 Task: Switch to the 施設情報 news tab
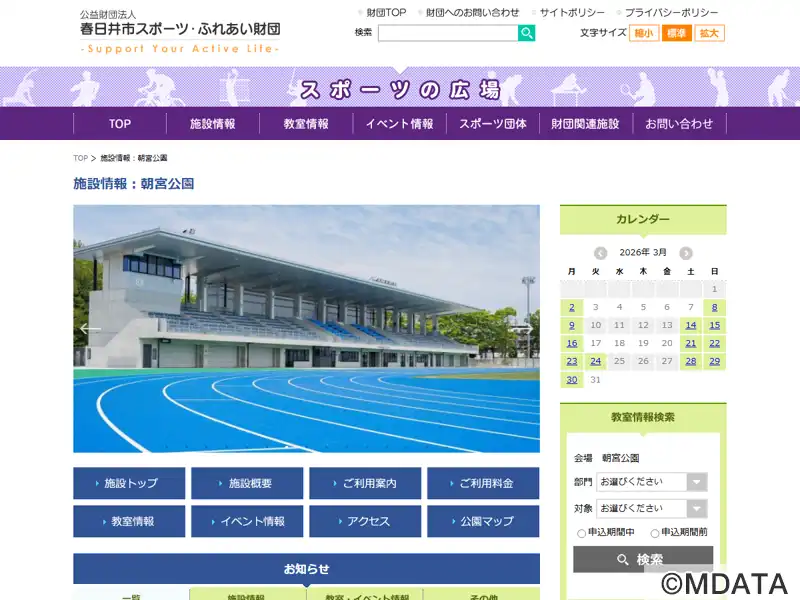coord(247,596)
